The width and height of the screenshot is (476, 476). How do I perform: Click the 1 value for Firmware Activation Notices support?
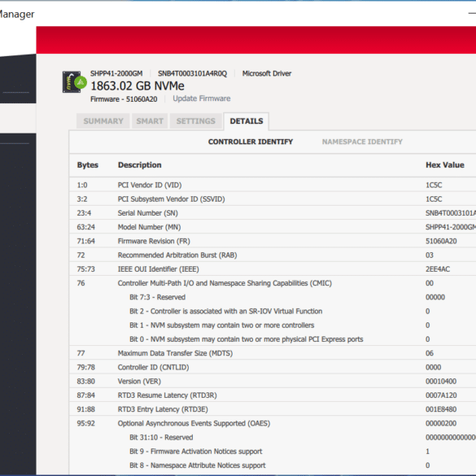click(427, 451)
